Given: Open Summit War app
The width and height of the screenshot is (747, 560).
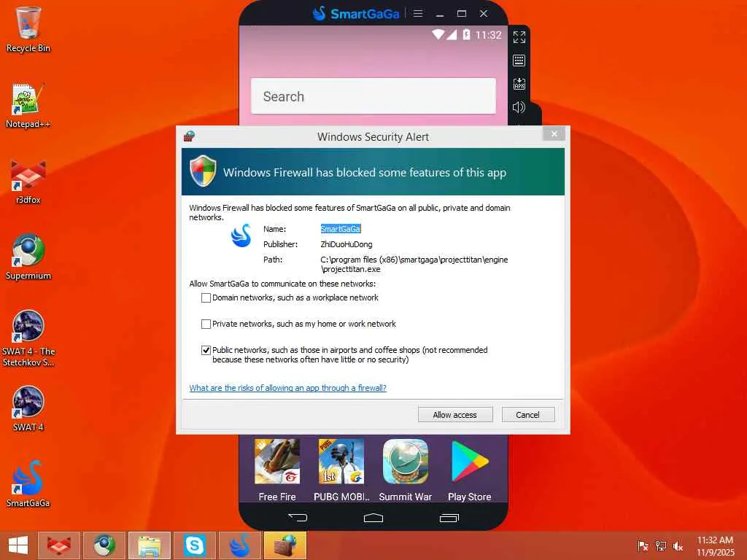Looking at the screenshot, I should (406, 470).
